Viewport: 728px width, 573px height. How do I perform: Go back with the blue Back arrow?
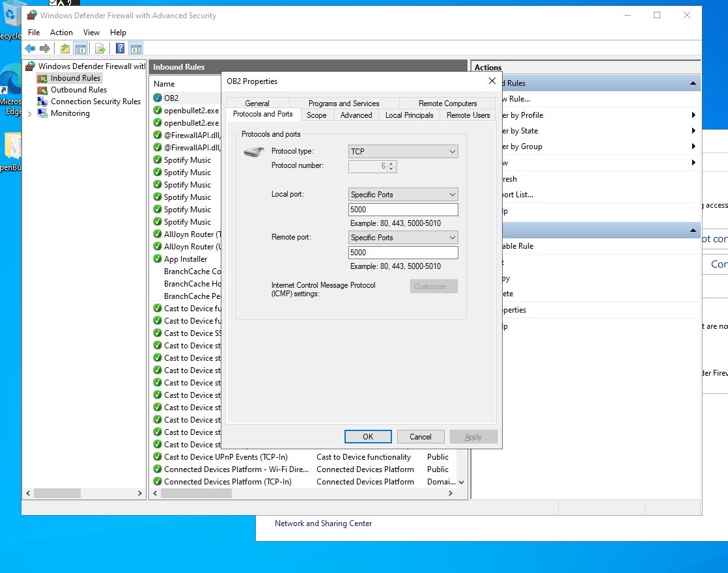[30, 48]
